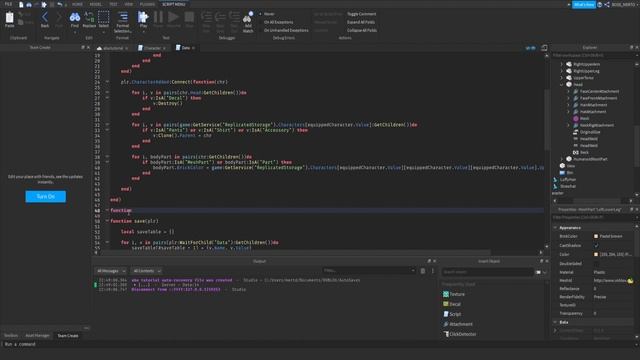This screenshot has width=640, height=360.
Task: Toggle the CastShadow checkbox
Action: pyautogui.click(x=596, y=246)
